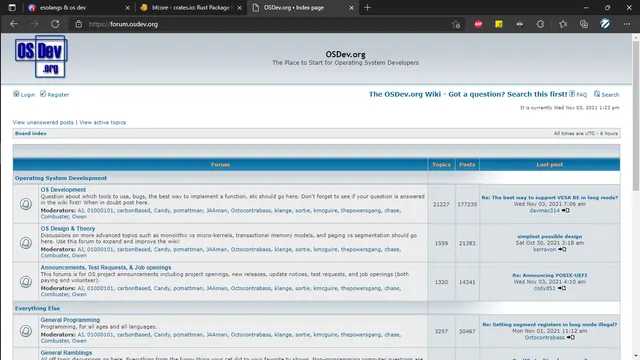Open the OSDev.org Wiki link

[468, 94]
